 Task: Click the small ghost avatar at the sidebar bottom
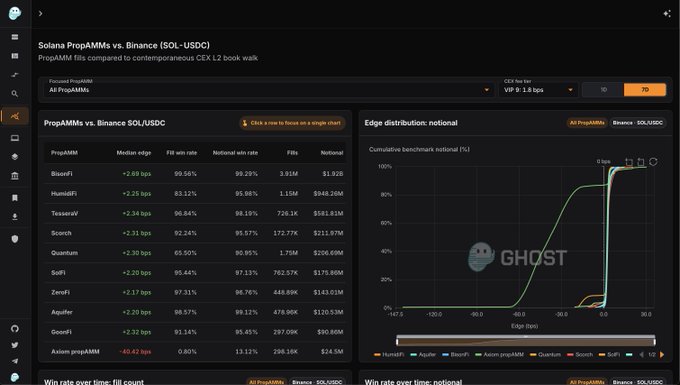[x=15, y=377]
